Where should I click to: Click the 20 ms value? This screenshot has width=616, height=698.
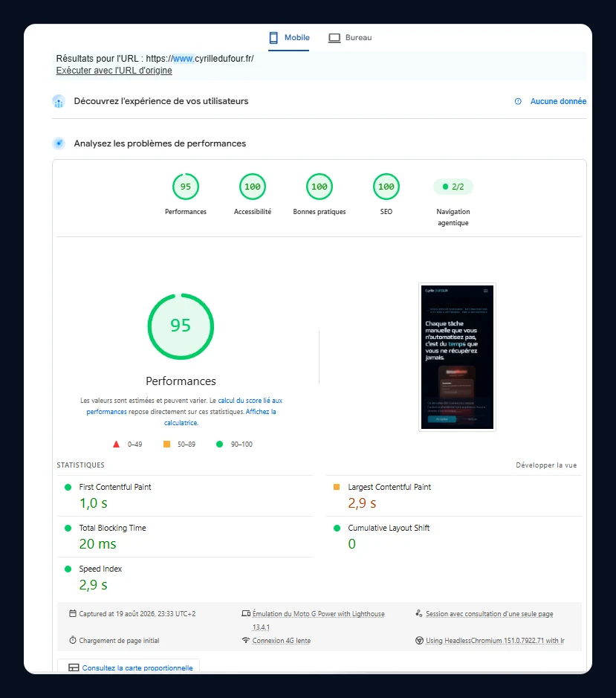pos(97,544)
